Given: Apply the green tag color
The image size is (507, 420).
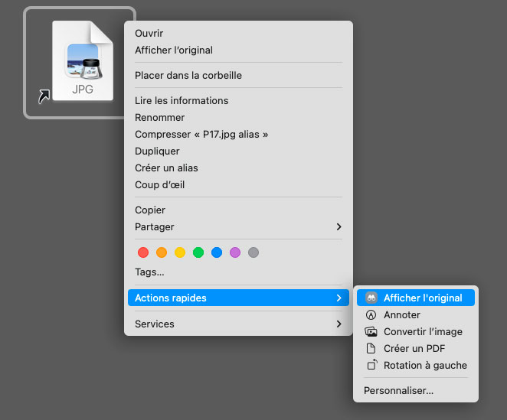Looking at the screenshot, I should point(198,252).
